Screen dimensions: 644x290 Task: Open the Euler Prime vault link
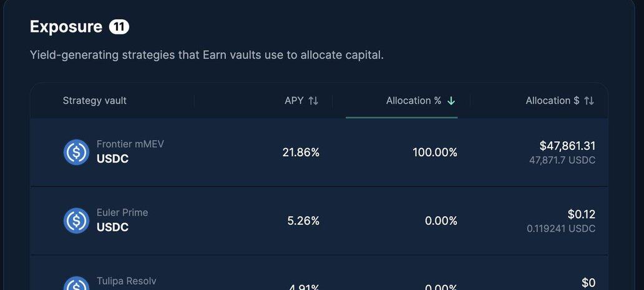[x=122, y=213]
